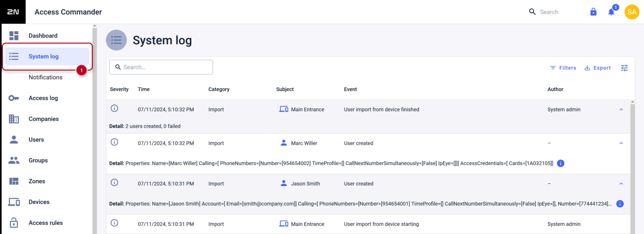Click the Devices sidebar icon
The image size is (644, 234).
(14, 202)
